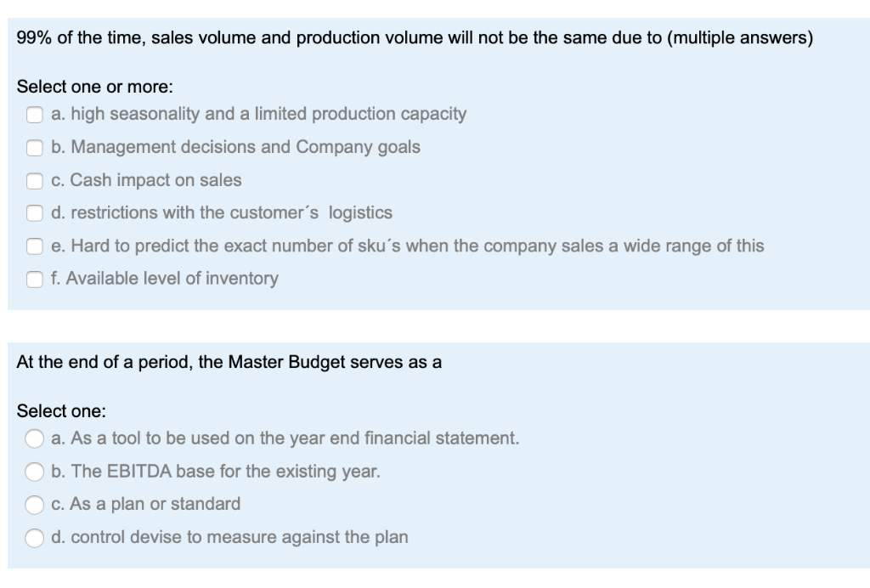
Task: Check option d about customer's logistics restrictions
Action: (34, 213)
